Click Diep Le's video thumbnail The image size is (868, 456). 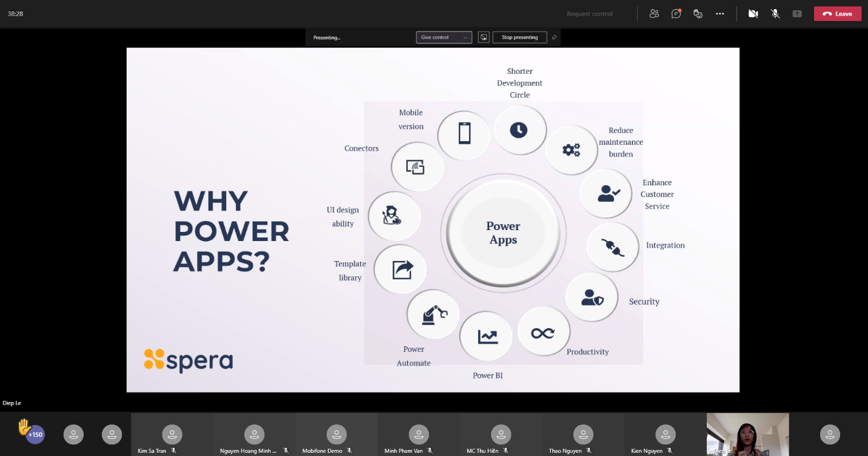pos(747,434)
